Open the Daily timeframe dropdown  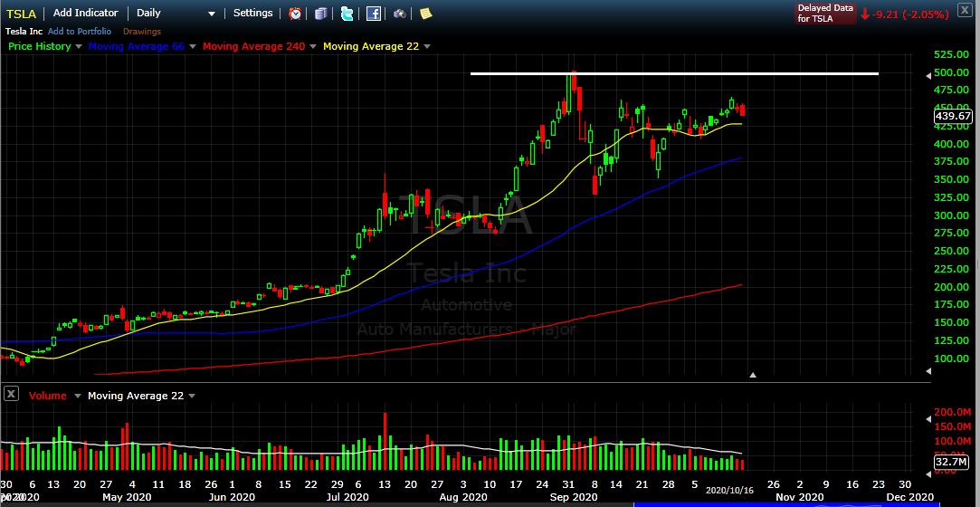coord(175,14)
